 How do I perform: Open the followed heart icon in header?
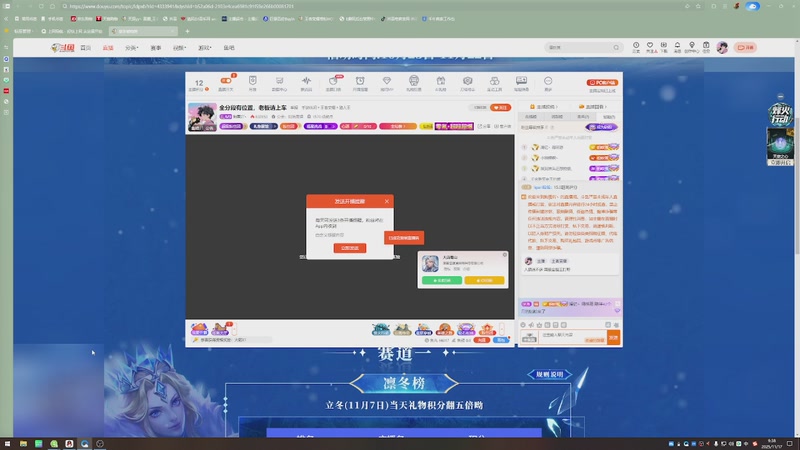coord(650,47)
